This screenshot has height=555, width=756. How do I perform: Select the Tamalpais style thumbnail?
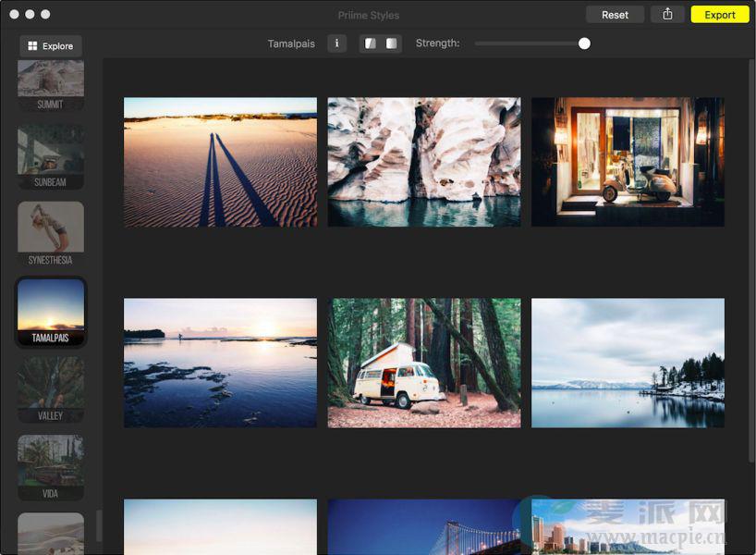click(x=51, y=312)
